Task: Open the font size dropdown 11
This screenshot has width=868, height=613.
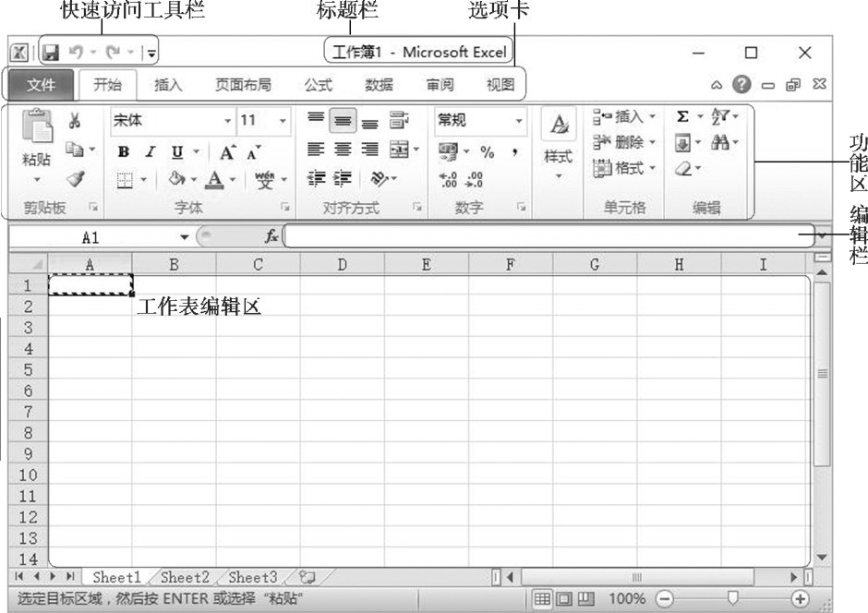Action: [x=283, y=121]
